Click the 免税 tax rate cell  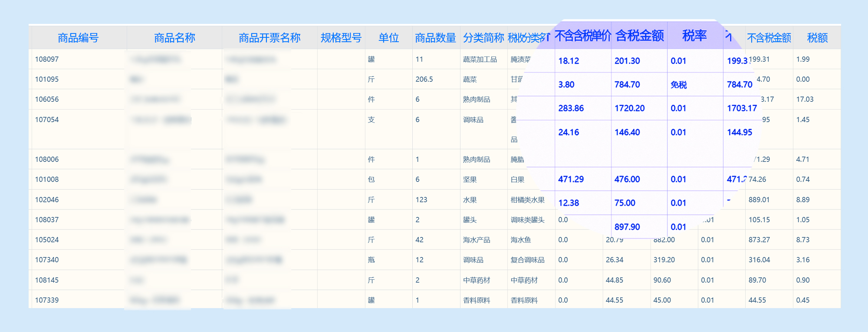click(679, 85)
